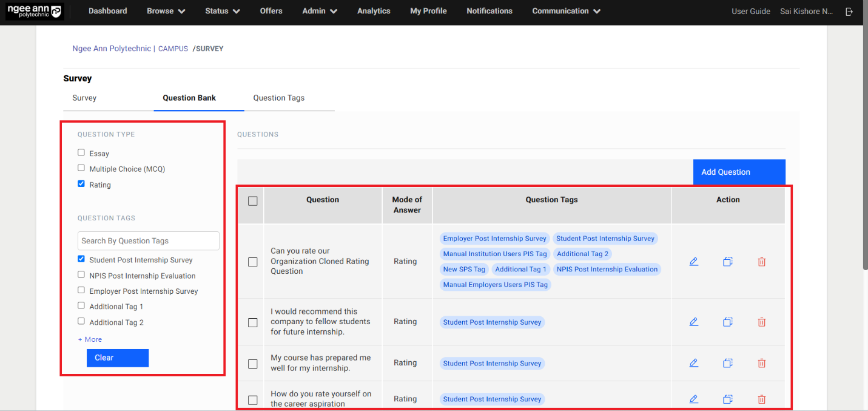Image resolution: width=868 pixels, height=411 pixels.
Task: Check the Essay question type filter
Action: 81,153
